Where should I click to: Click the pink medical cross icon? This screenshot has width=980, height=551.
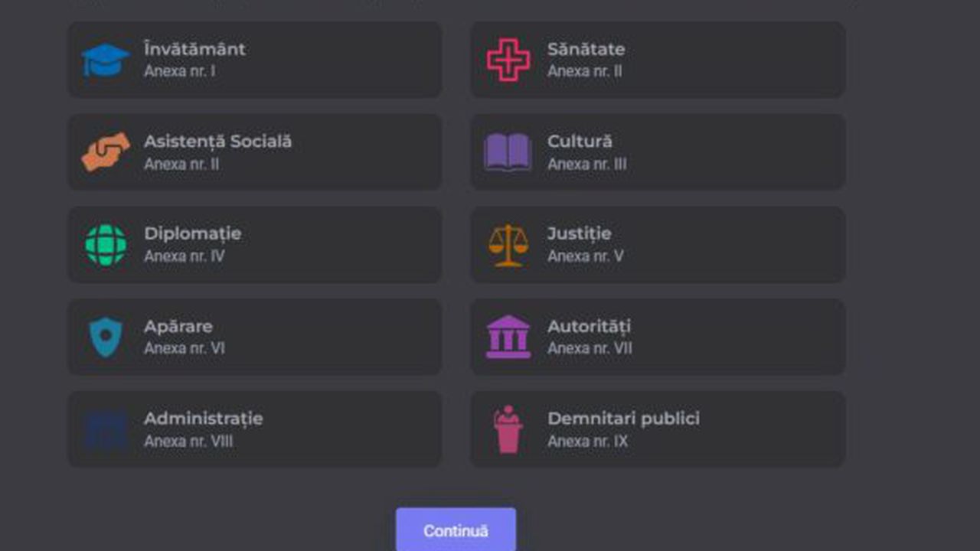click(508, 60)
